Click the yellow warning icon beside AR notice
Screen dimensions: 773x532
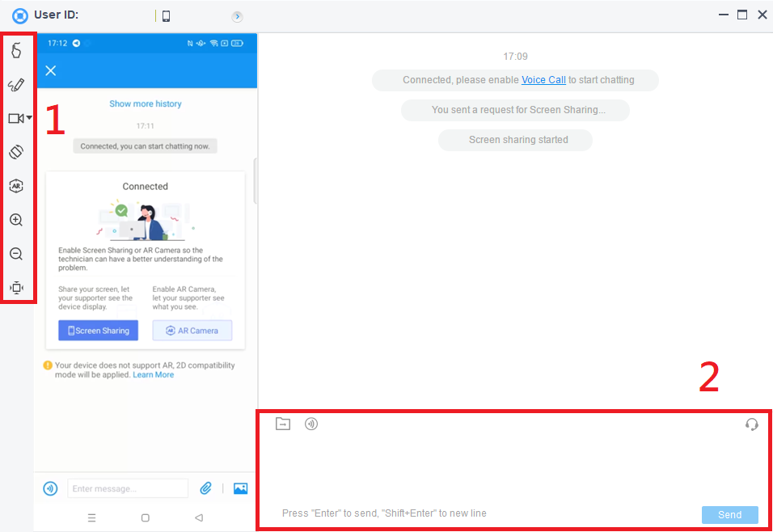[48, 365]
